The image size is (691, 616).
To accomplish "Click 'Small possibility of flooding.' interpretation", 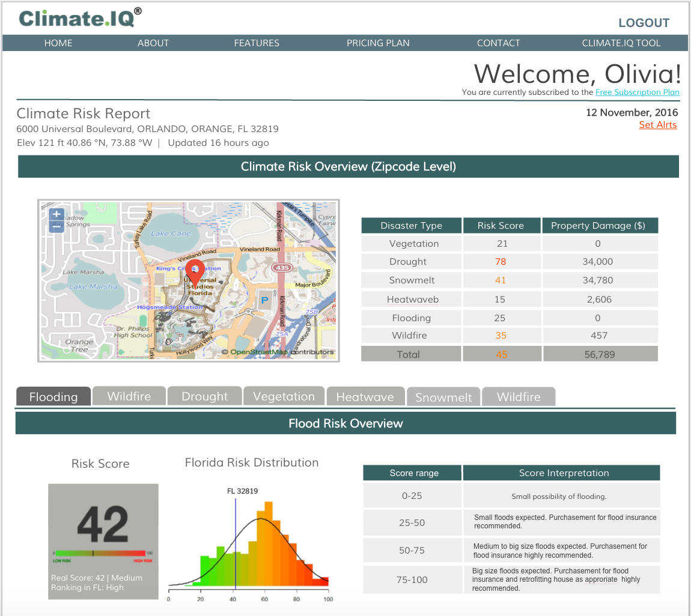I will (559, 497).
